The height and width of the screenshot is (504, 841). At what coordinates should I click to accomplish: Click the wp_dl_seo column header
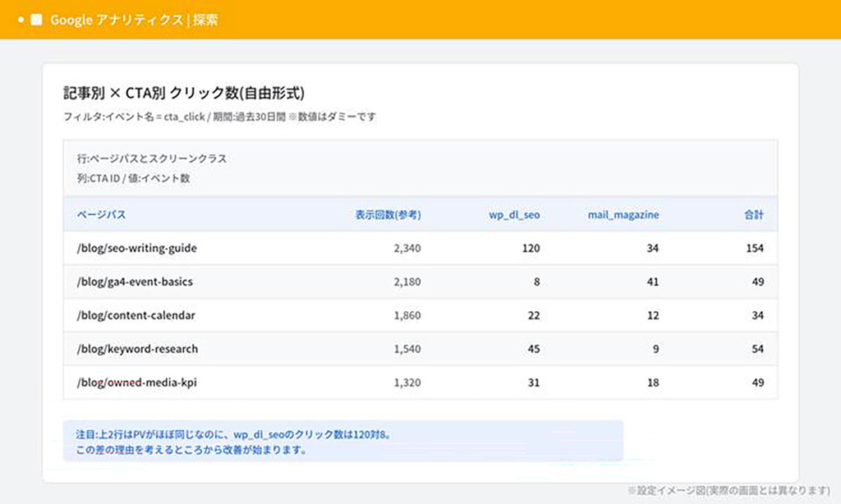(514, 215)
